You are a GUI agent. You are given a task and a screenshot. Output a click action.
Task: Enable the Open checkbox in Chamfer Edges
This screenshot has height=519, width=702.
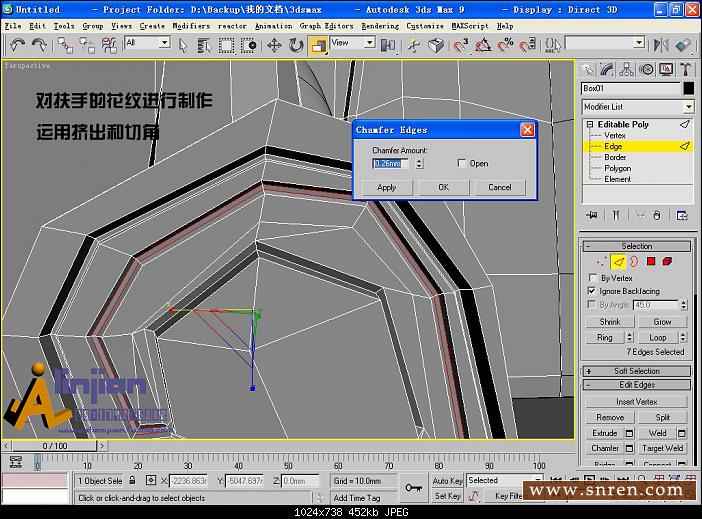coord(462,163)
